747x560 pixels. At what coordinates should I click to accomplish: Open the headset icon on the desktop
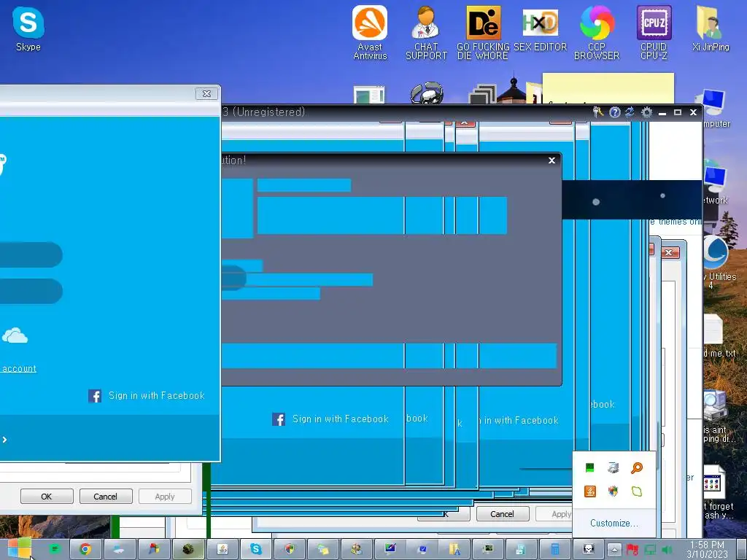point(427,93)
